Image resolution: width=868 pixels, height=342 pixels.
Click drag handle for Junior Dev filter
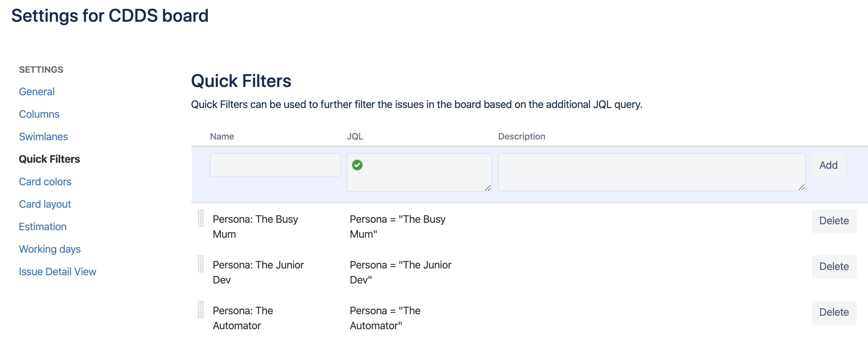pyautogui.click(x=201, y=264)
